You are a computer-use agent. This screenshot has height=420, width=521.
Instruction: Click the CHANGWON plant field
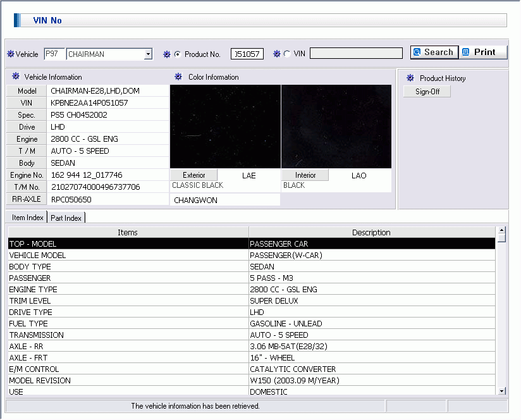[x=225, y=200]
